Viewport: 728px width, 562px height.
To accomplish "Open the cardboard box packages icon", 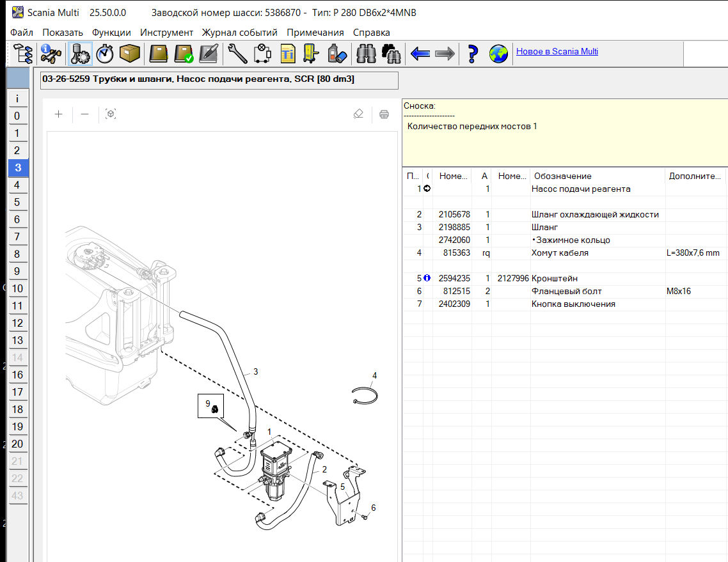I will pyautogui.click(x=129, y=53).
